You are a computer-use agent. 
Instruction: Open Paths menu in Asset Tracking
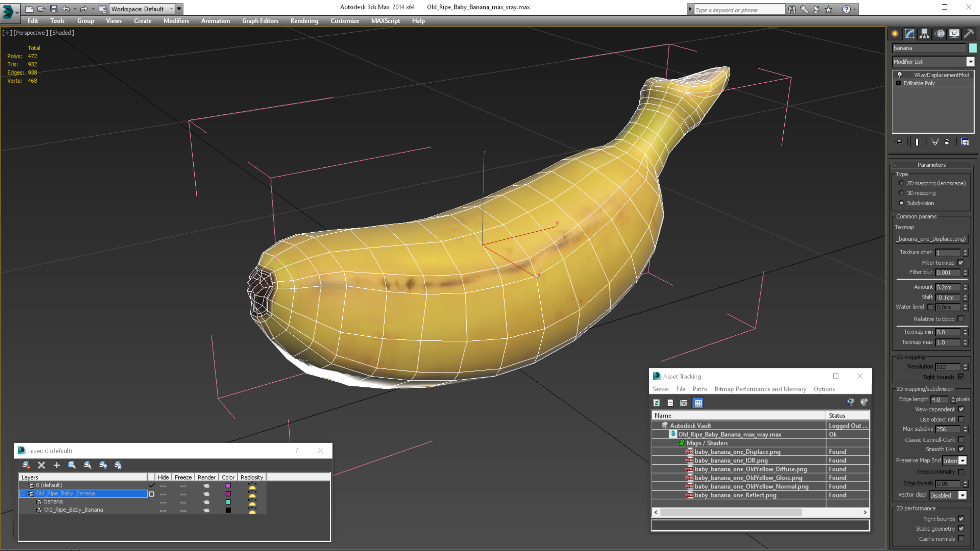click(700, 389)
